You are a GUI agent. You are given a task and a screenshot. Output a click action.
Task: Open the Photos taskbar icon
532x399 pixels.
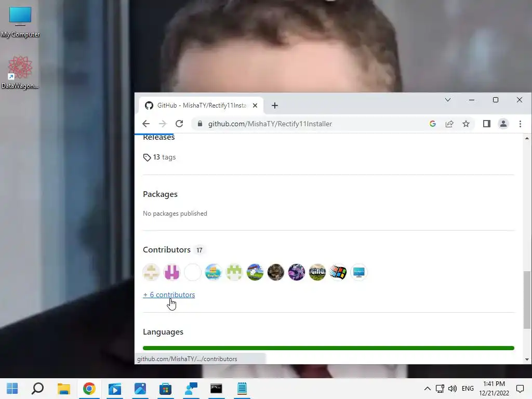(x=140, y=389)
